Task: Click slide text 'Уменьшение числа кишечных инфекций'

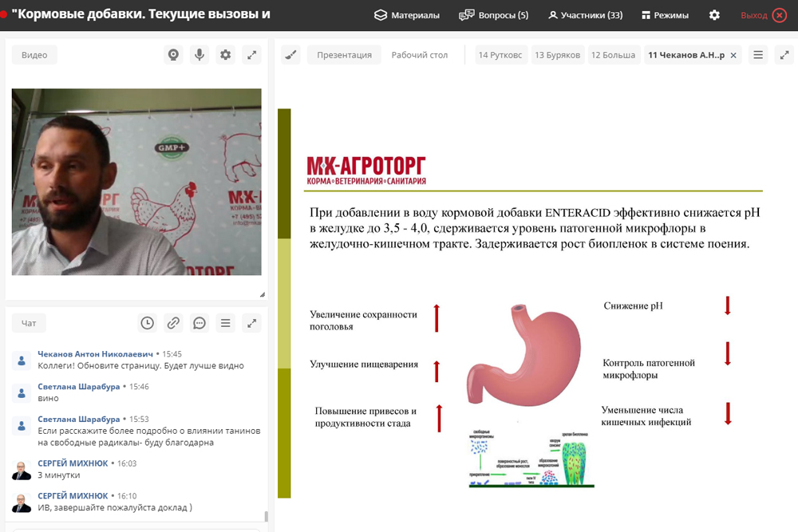Action: click(x=646, y=416)
